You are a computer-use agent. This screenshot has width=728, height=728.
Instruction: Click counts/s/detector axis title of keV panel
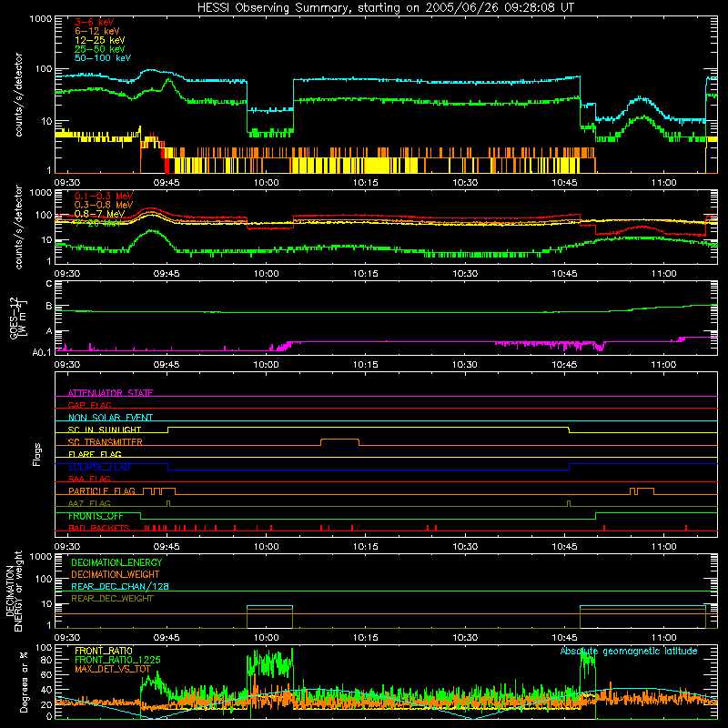18,95
